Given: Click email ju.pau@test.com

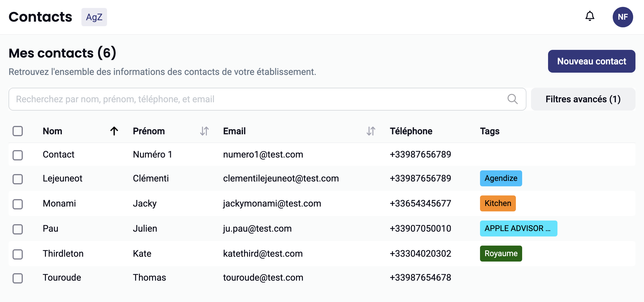Looking at the screenshot, I should coord(257,228).
